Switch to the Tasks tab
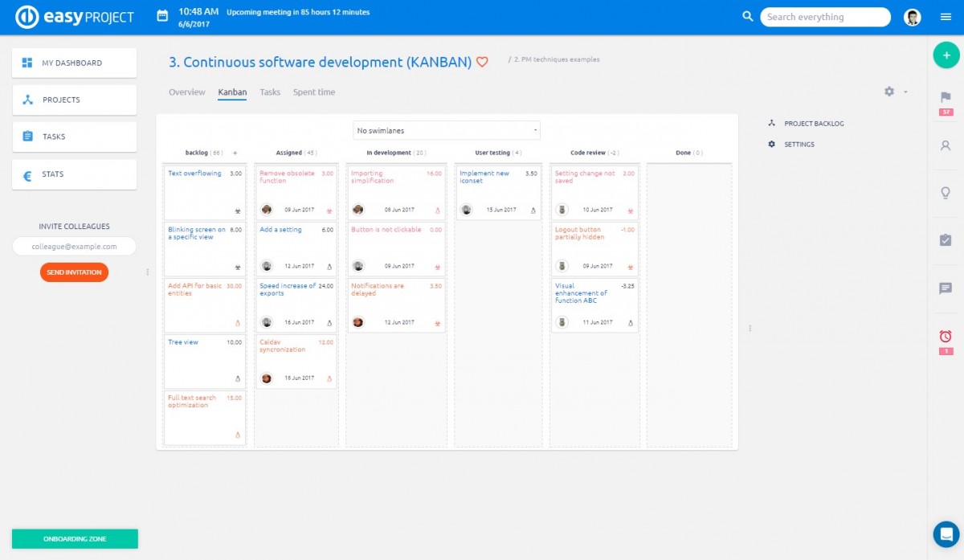This screenshot has width=964, height=560. (270, 92)
